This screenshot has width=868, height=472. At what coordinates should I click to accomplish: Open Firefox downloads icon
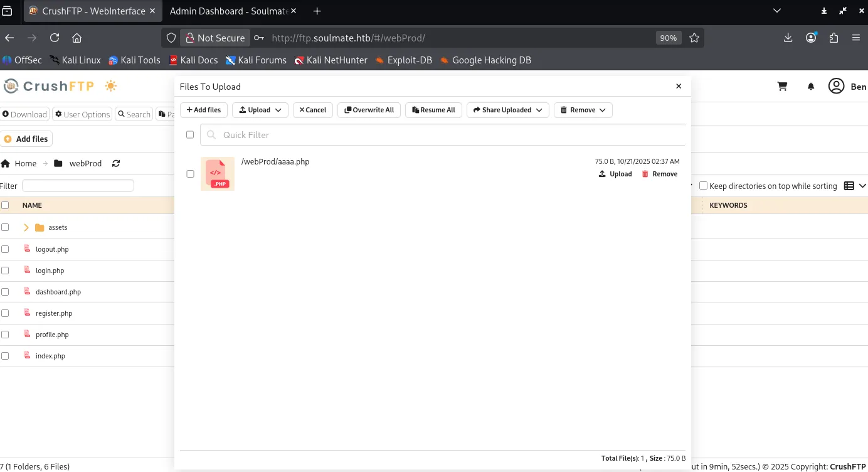788,38
